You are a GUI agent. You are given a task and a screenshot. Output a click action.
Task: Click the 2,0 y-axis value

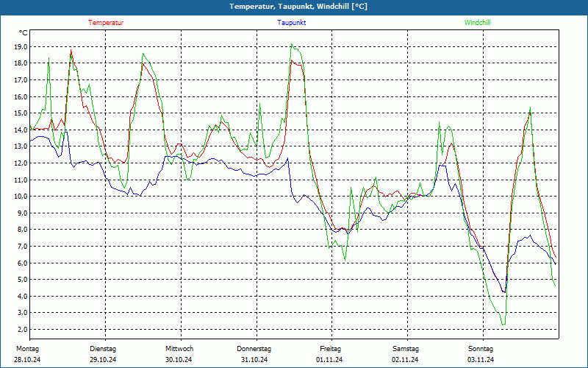[22, 329]
